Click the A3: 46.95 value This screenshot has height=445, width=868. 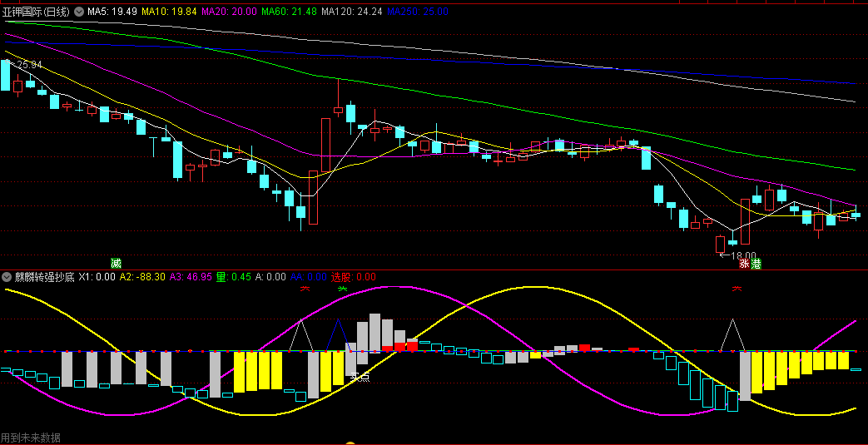tap(191, 277)
